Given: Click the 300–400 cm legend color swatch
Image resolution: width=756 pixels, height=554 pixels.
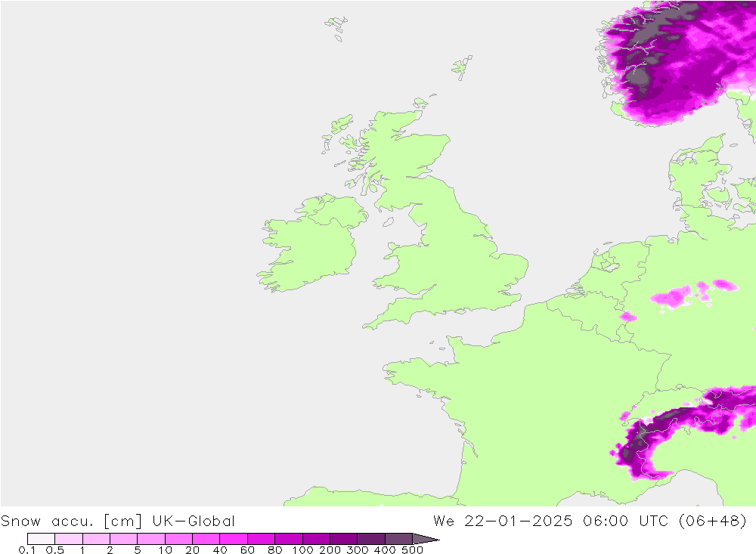Looking at the screenshot, I should pyautogui.click(x=371, y=539).
